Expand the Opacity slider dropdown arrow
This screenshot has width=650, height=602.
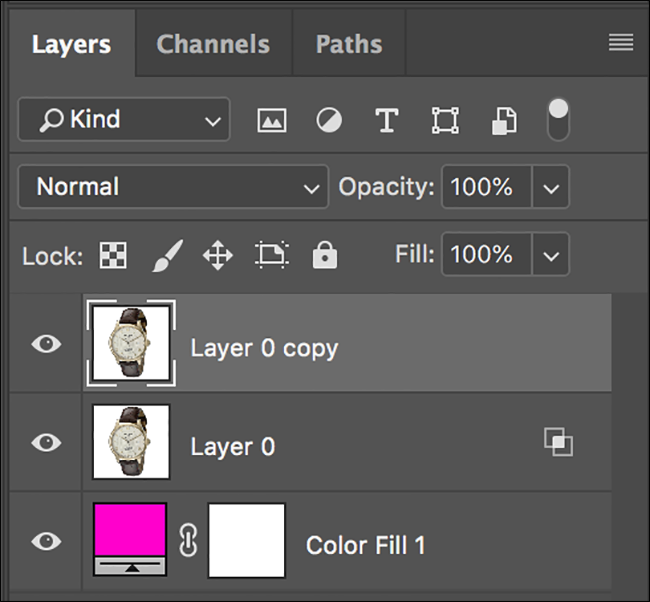tap(550, 187)
